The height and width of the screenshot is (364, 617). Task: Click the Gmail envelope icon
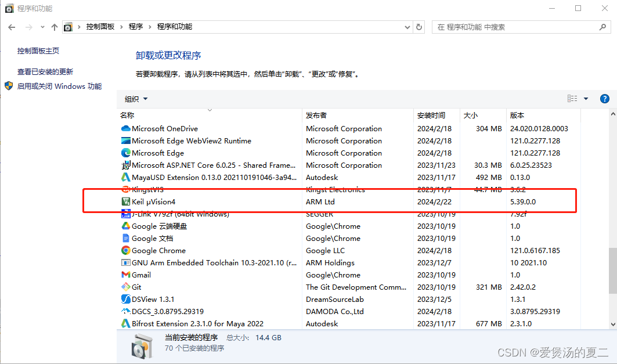coord(125,275)
